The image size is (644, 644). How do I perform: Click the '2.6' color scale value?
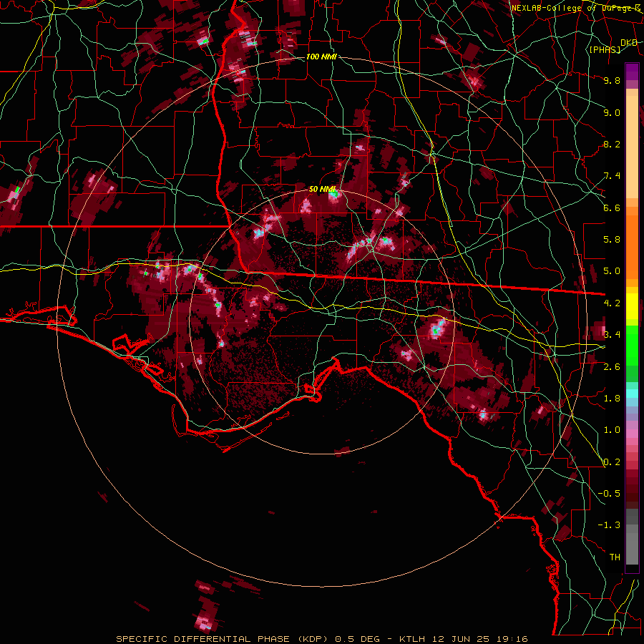point(612,367)
